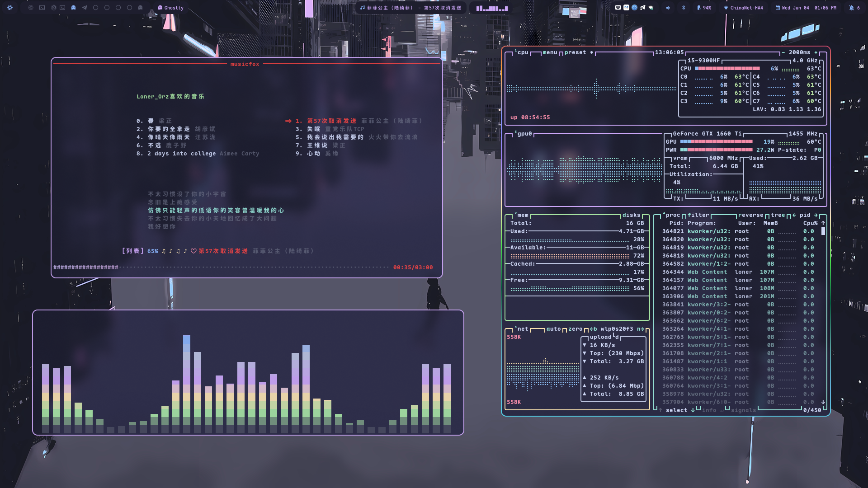Viewport: 868px width, 488px height.
Task: Click the musicfox playback progress bar
Action: (222, 267)
